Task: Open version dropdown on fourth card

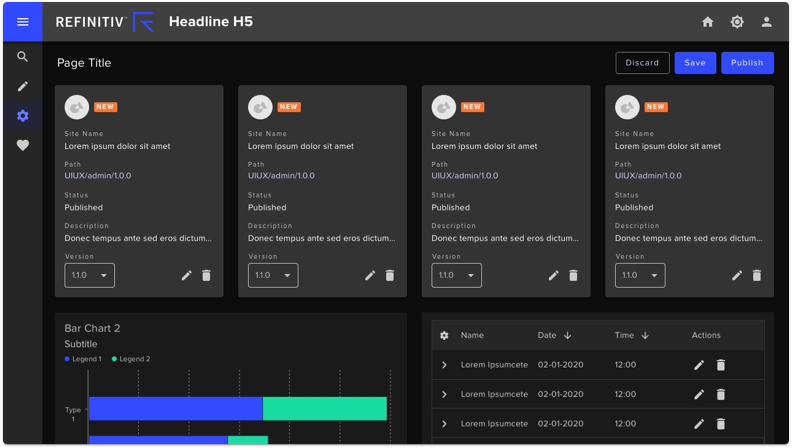Action: [640, 275]
